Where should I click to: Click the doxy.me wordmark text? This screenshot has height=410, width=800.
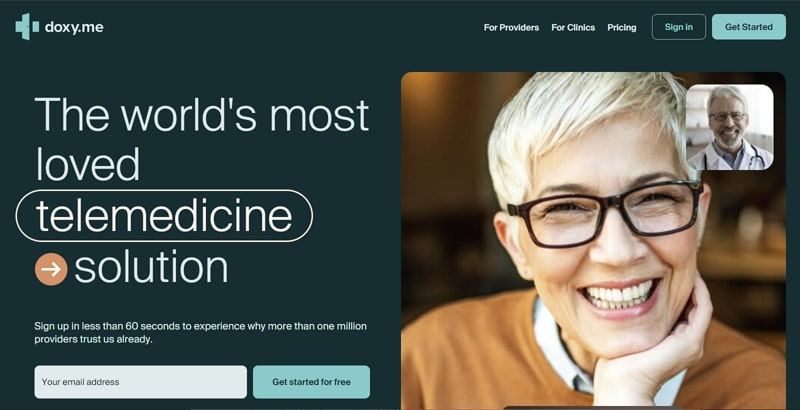tap(74, 27)
